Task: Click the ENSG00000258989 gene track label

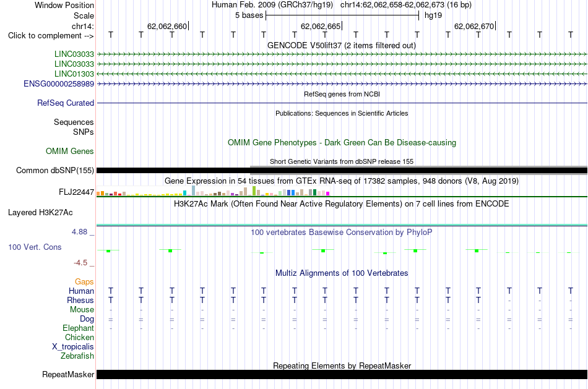Action: click(x=59, y=84)
